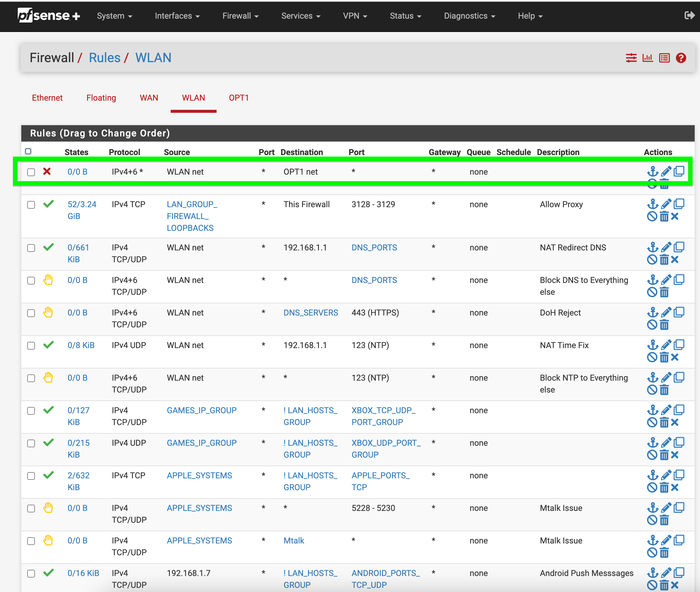
Task: Switch to the Floating tab
Action: coord(101,98)
